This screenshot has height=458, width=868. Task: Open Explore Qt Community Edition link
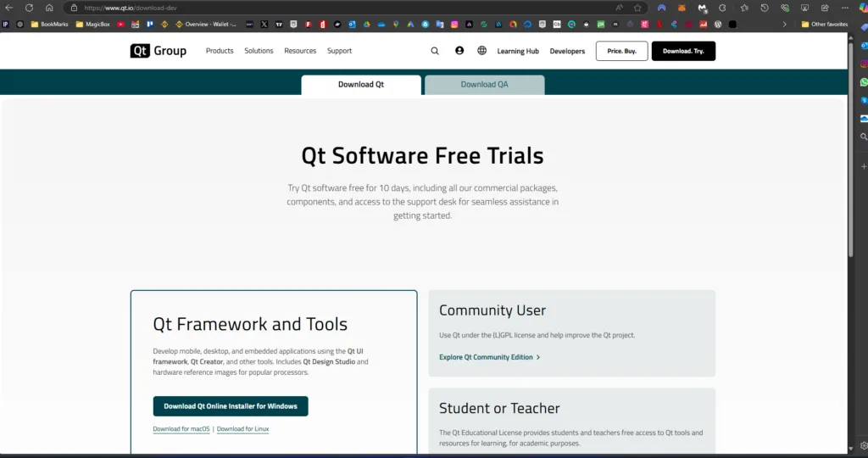489,357
